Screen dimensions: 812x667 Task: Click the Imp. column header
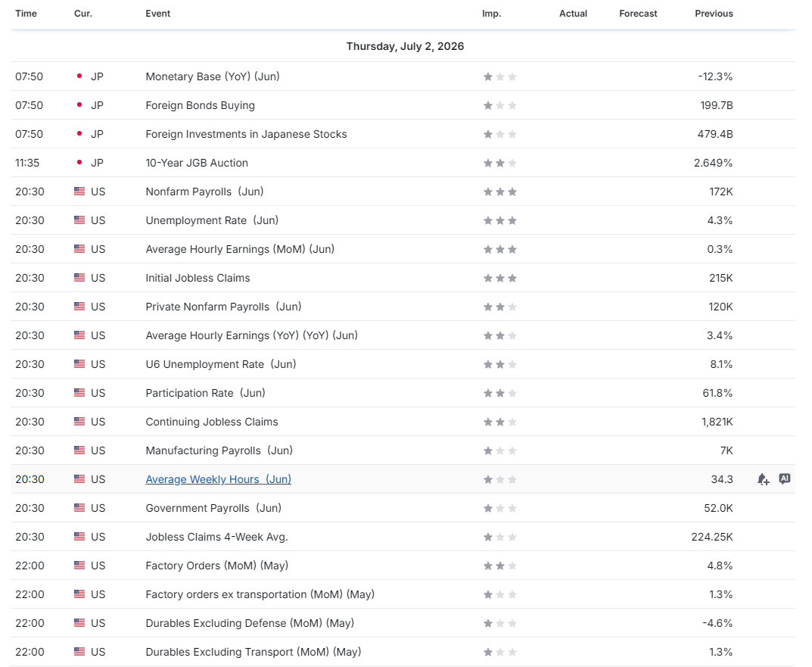pyautogui.click(x=491, y=14)
